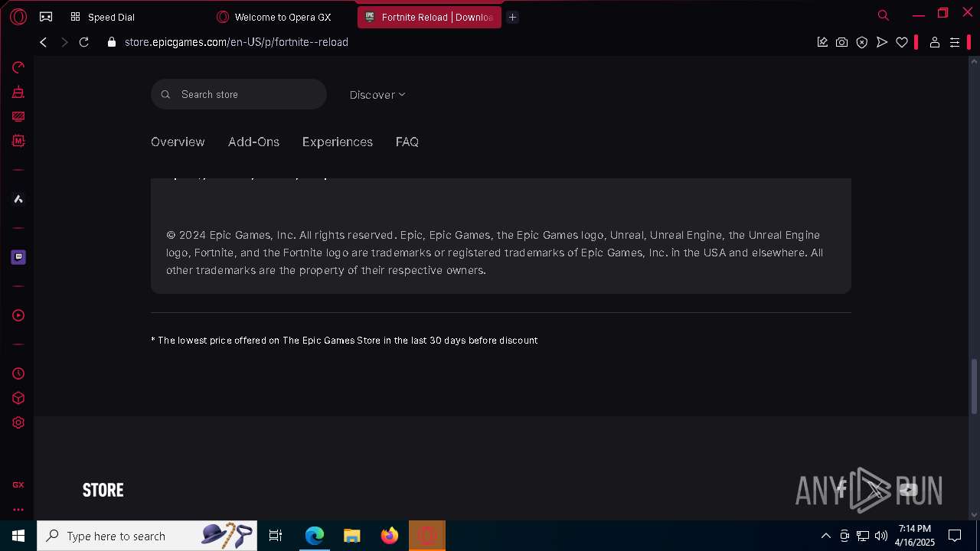Select the Fortnite Reload tab
The image size is (980, 551).
(429, 17)
